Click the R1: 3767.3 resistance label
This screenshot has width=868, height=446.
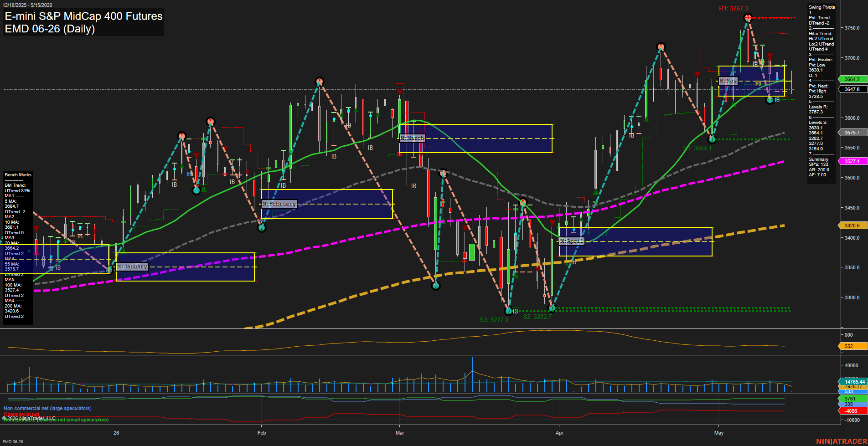coord(734,8)
